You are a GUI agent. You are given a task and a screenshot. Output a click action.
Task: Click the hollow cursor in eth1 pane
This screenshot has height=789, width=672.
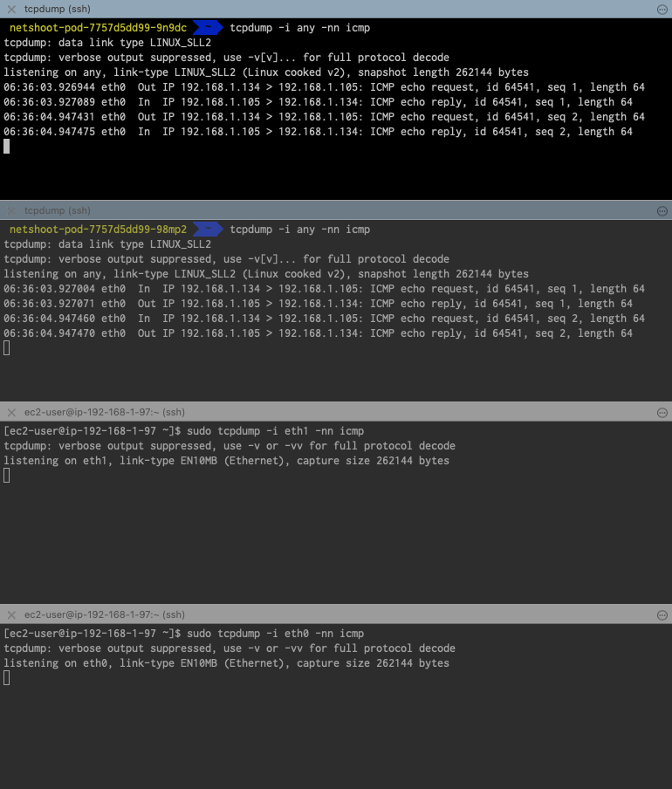6,476
